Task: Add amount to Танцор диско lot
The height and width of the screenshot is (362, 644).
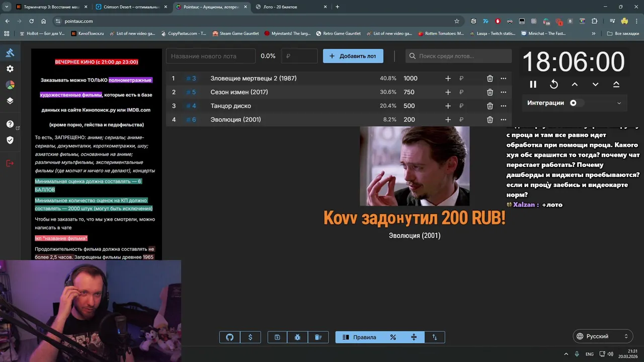Action: pyautogui.click(x=448, y=106)
